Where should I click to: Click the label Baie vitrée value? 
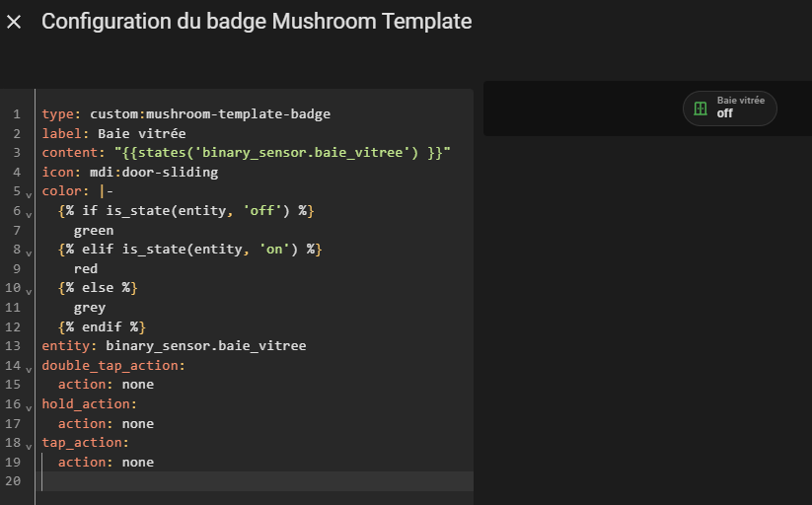[142, 133]
